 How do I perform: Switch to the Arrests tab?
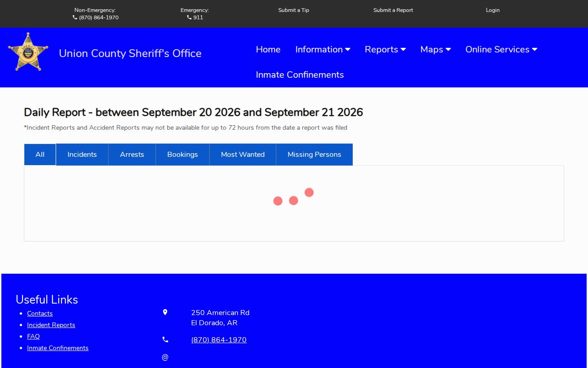coord(132,155)
